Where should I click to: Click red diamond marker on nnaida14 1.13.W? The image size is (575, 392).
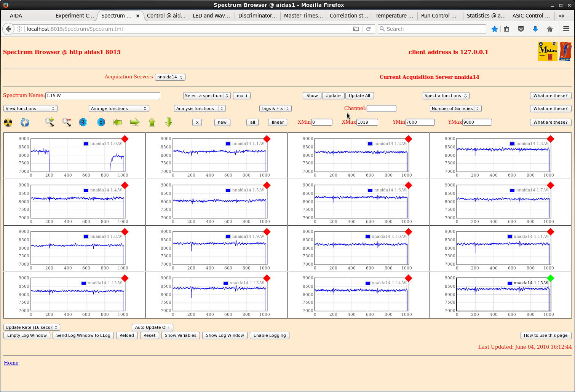[267, 278]
